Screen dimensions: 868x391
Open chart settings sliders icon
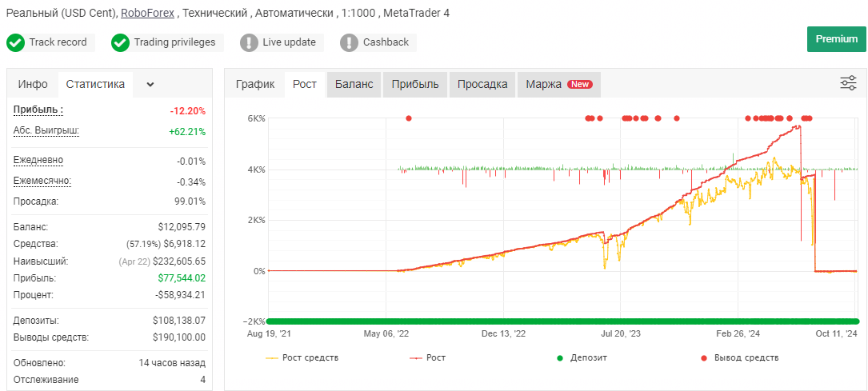click(848, 83)
